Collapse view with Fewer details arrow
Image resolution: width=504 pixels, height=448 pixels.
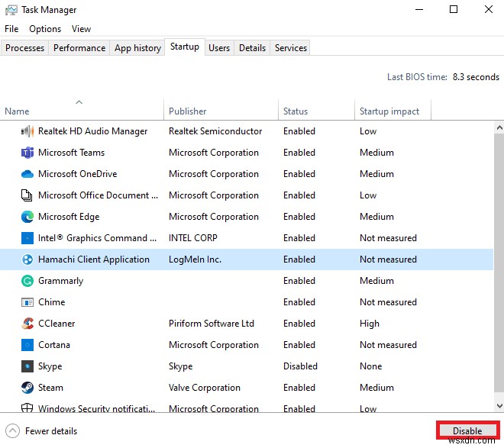pyautogui.click(x=12, y=431)
